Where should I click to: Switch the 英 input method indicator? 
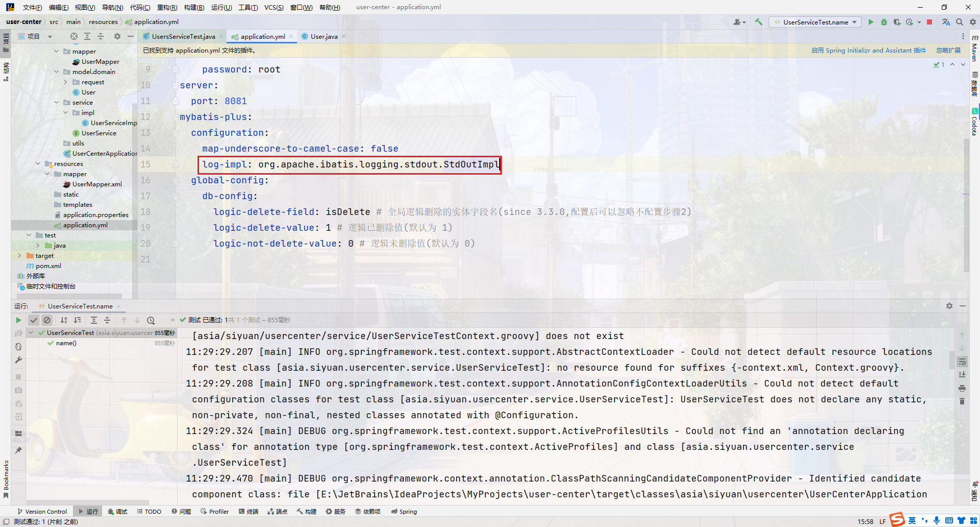911,520
